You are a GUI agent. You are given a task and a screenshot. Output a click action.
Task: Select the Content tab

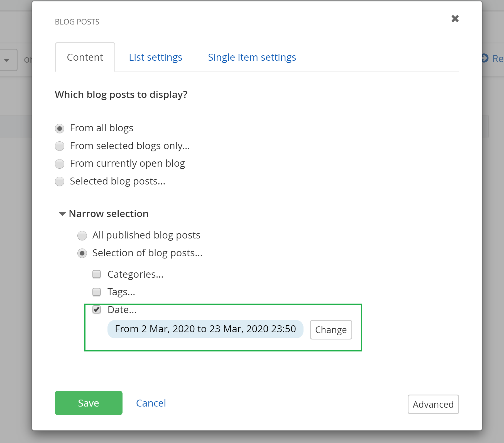coord(85,57)
